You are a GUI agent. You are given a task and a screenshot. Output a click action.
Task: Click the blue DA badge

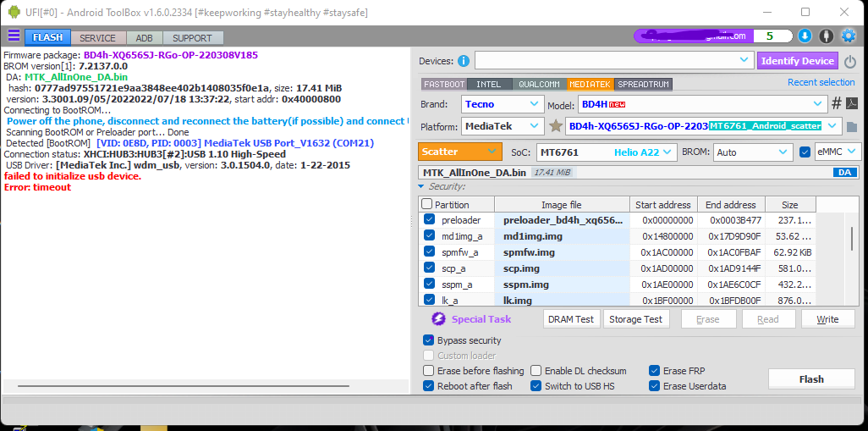coord(845,173)
